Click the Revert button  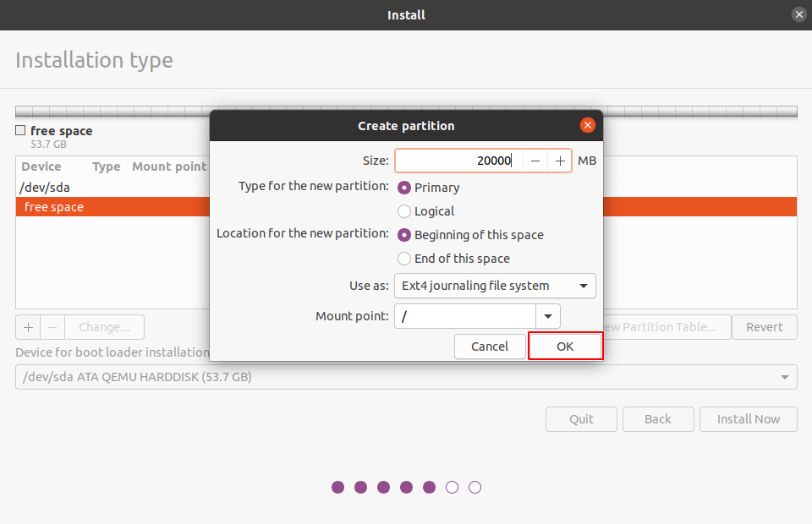[765, 327]
